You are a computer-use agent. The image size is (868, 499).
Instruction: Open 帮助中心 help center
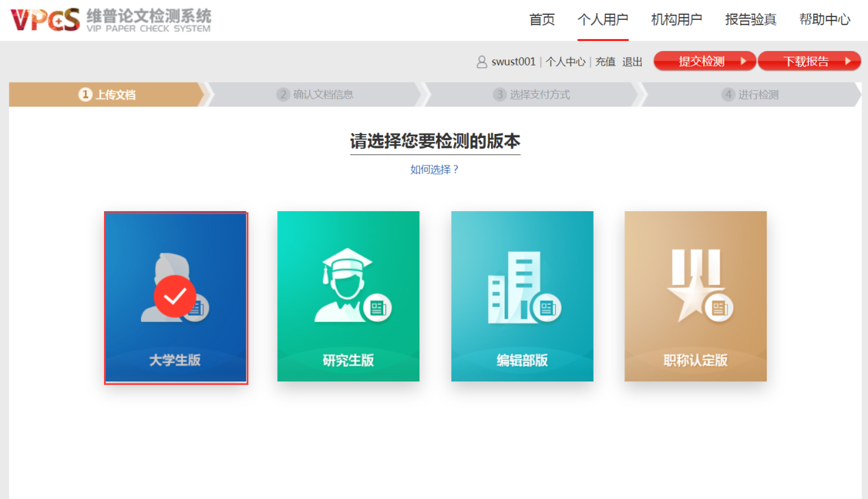pyautogui.click(x=825, y=20)
